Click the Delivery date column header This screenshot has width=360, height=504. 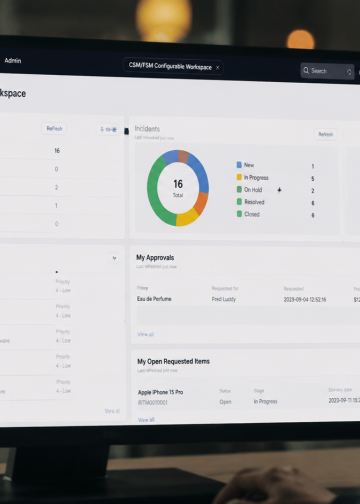pos(340,390)
